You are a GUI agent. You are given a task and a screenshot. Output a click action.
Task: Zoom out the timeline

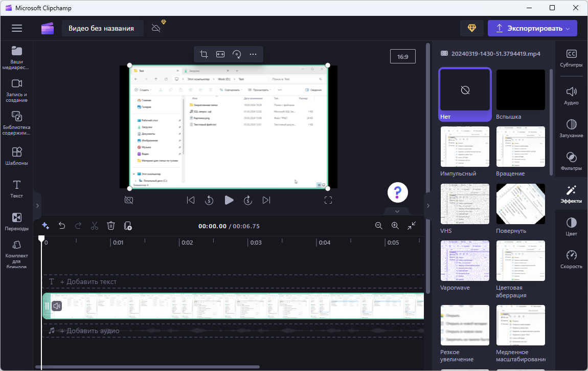click(x=379, y=226)
